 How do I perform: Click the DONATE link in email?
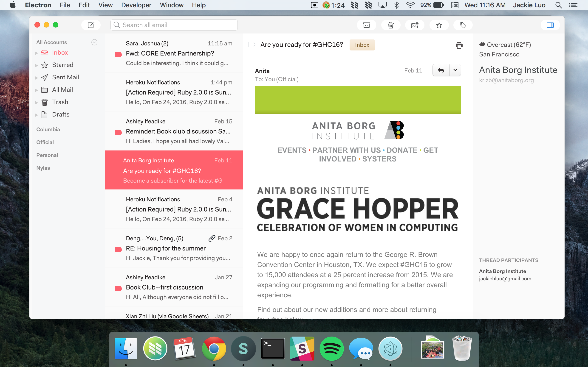[x=402, y=150]
